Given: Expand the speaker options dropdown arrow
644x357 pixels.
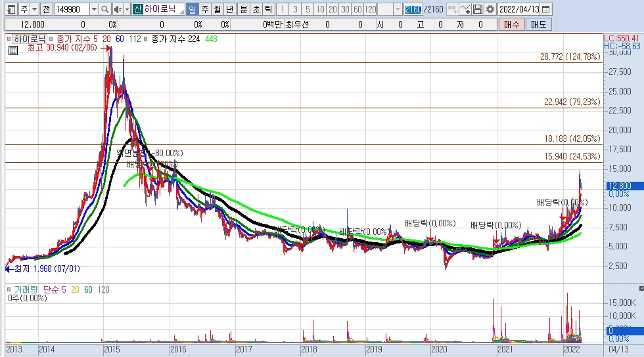Looking at the screenshot, I should point(127,9).
